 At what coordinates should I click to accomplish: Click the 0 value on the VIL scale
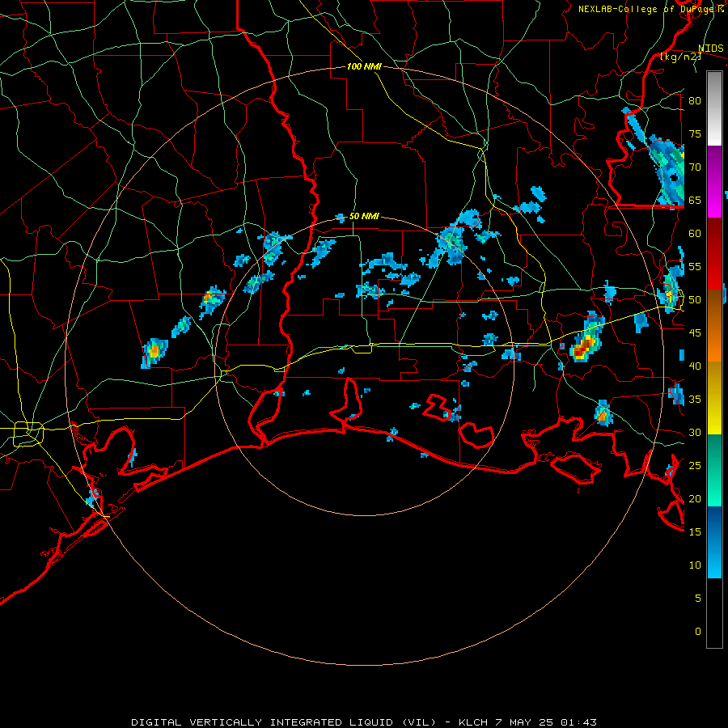pyautogui.click(x=698, y=632)
